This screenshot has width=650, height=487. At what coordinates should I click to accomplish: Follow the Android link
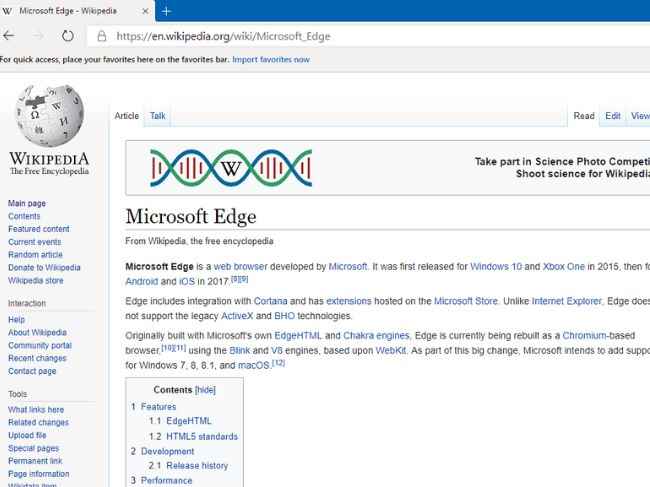(141, 281)
